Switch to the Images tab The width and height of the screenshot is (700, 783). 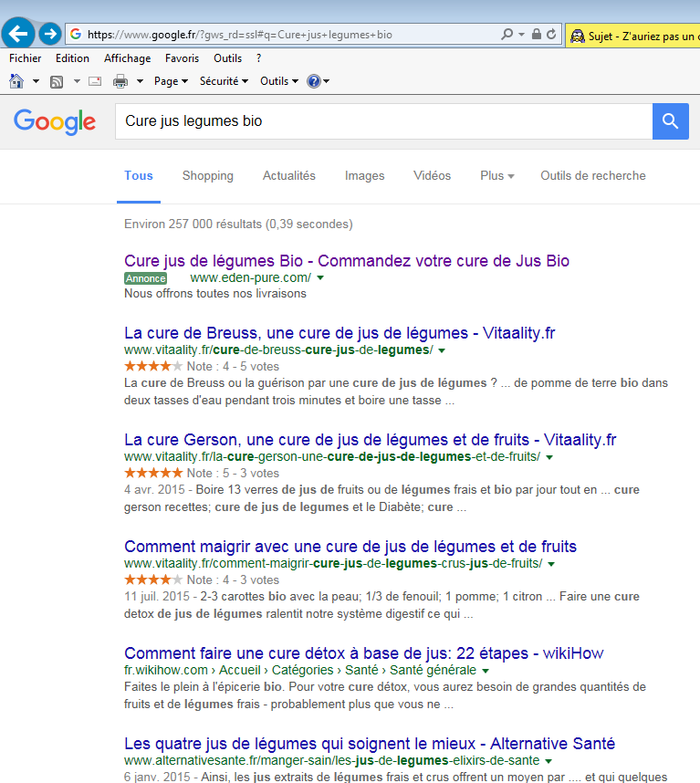(364, 176)
